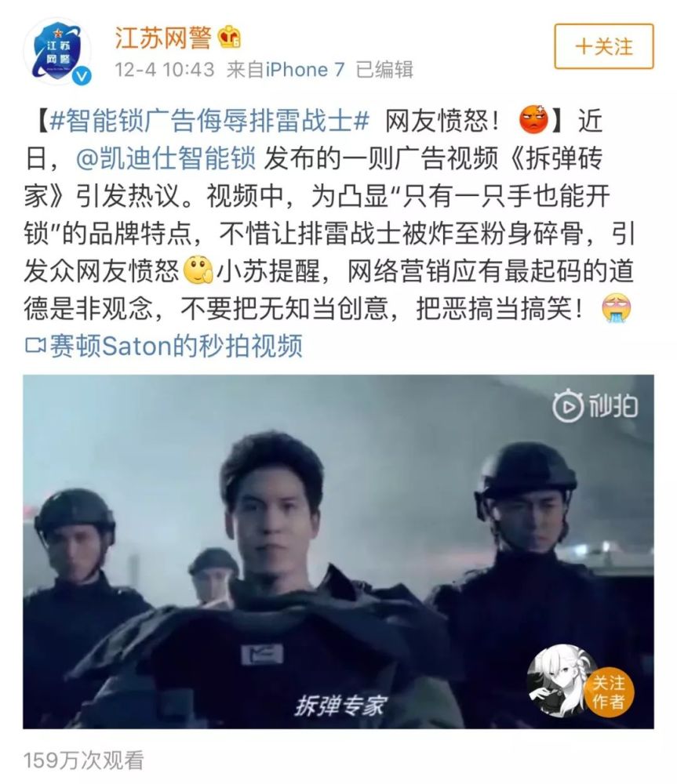Tap the 秒拍 play logo watermark

(x=595, y=405)
